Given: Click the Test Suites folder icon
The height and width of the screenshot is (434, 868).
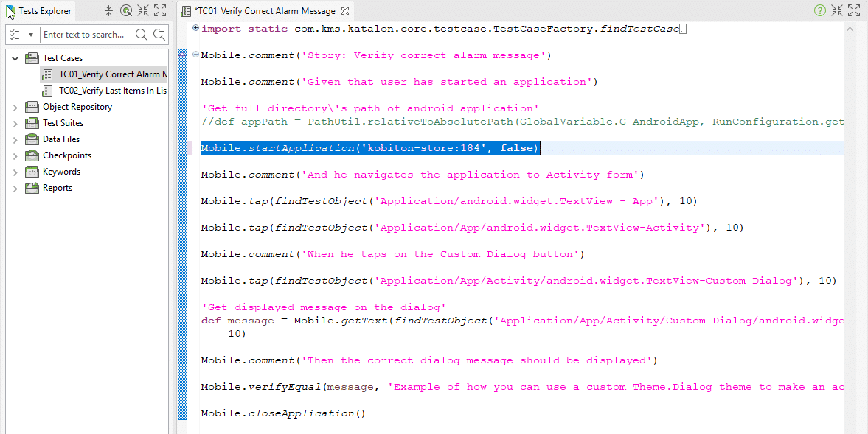Looking at the screenshot, I should coord(32,123).
